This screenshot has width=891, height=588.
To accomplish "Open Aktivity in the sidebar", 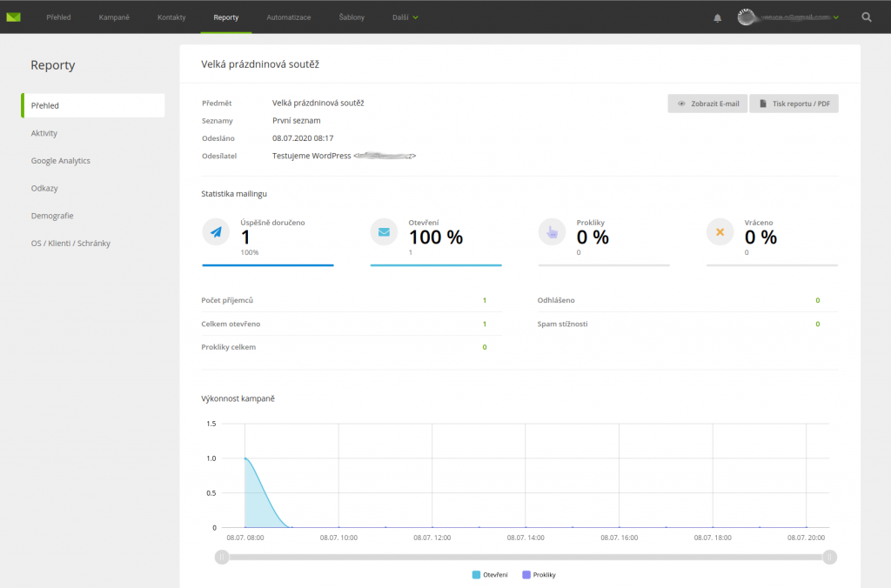I will pyautogui.click(x=44, y=133).
